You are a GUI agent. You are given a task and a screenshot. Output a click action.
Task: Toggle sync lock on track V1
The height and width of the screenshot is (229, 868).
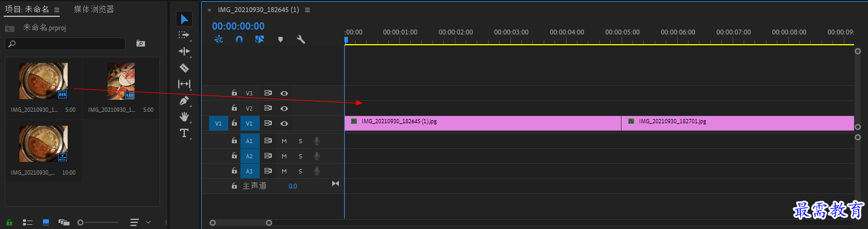pyautogui.click(x=268, y=123)
